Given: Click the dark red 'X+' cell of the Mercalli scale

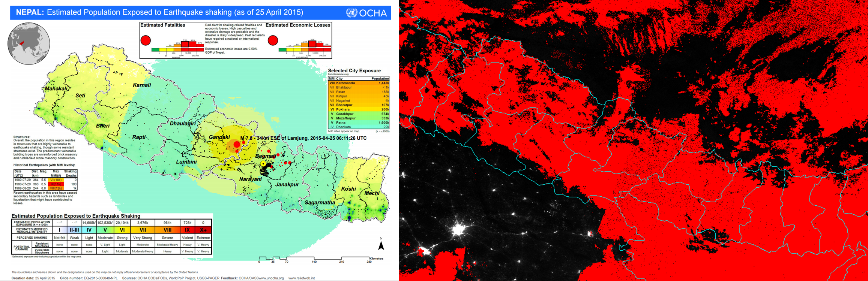Looking at the screenshot, I should click(x=203, y=230).
